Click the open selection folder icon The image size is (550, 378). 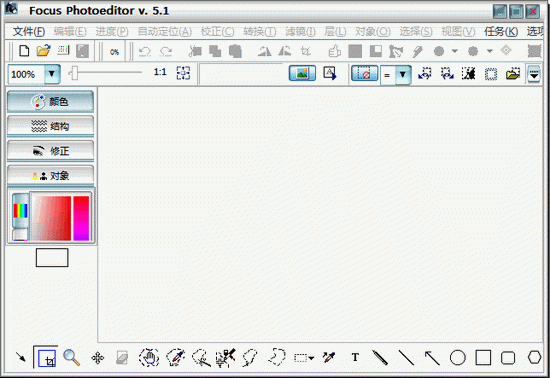point(512,74)
